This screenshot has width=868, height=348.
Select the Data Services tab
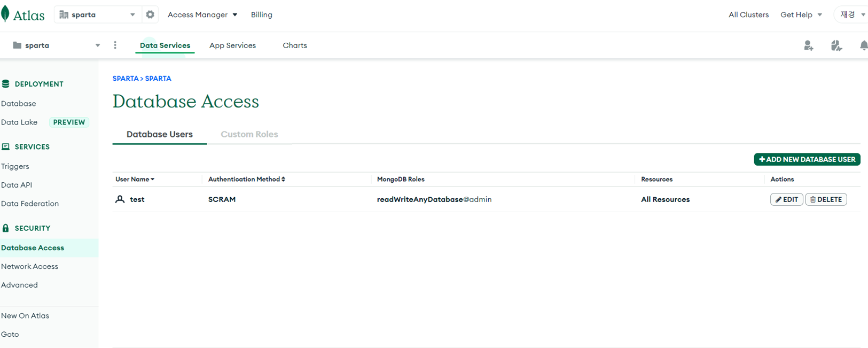pyautogui.click(x=165, y=45)
